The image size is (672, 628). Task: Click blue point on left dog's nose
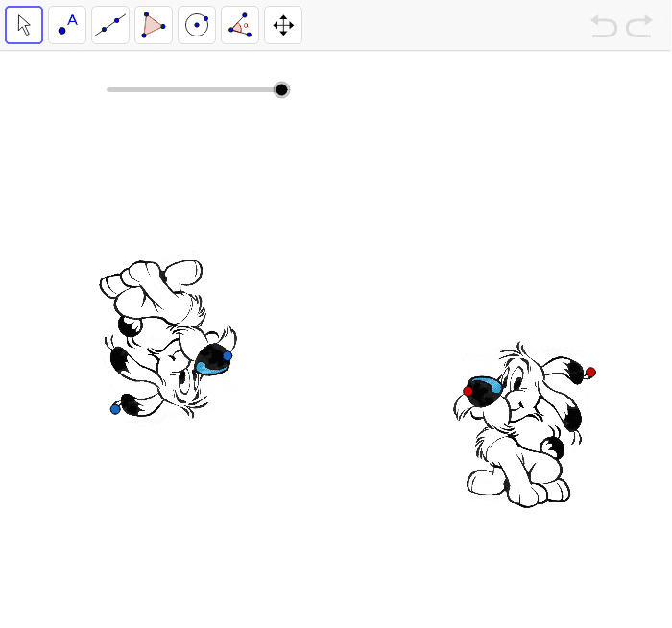[x=228, y=356]
